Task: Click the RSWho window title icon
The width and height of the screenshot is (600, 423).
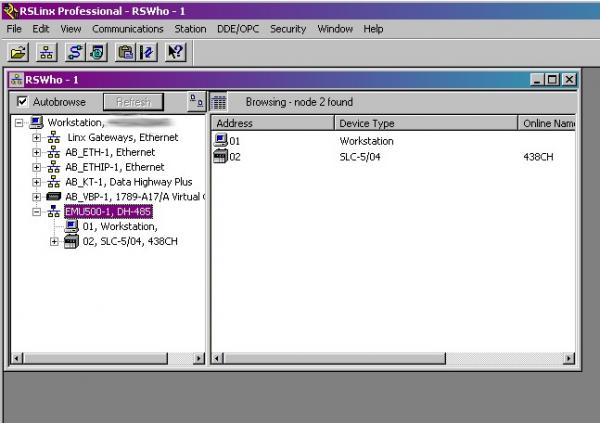Action: tap(17, 80)
